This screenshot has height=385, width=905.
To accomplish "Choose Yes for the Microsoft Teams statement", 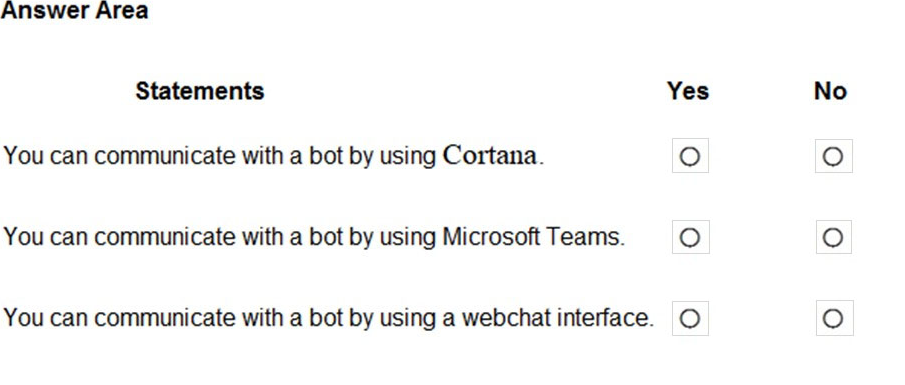I will (690, 237).
